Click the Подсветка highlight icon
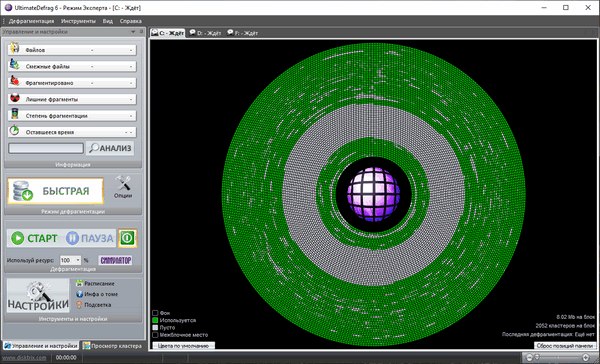 pos(79,305)
